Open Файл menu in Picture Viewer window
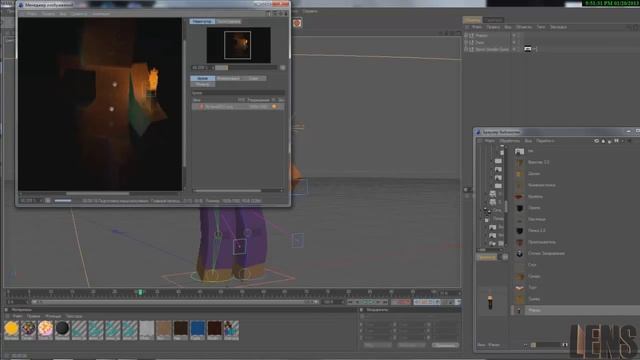Screen dimensions: 640x360 point(31,13)
